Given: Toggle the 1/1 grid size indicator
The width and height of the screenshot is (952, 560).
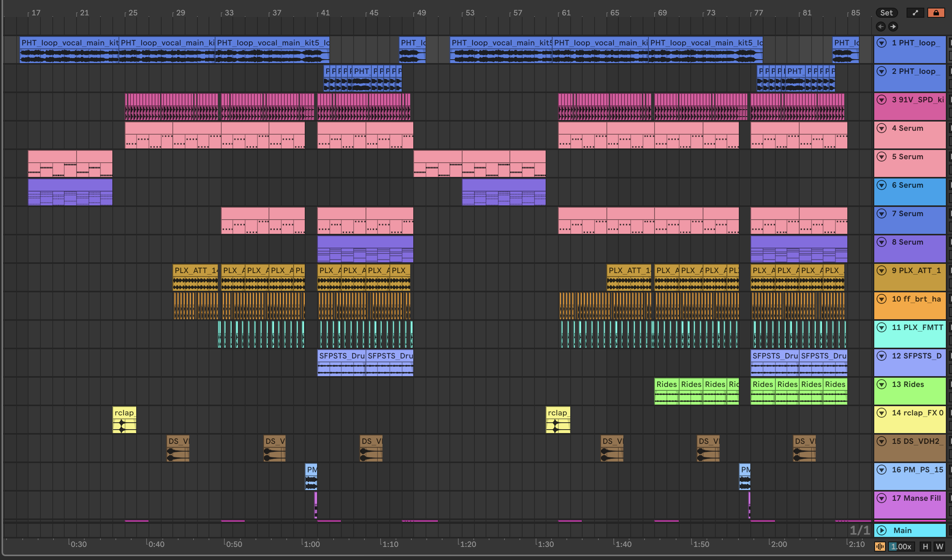Looking at the screenshot, I should (859, 530).
